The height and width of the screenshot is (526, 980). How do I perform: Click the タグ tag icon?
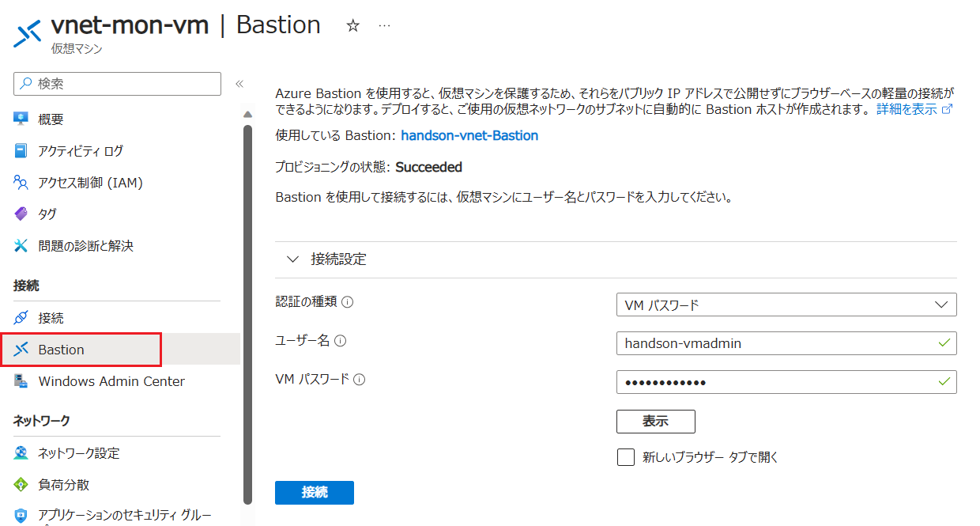(x=21, y=214)
